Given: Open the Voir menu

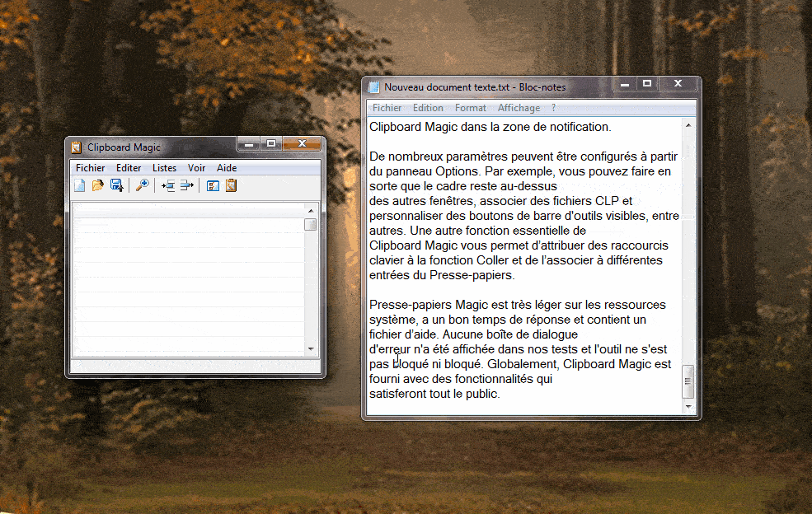Looking at the screenshot, I should pyautogui.click(x=196, y=167).
